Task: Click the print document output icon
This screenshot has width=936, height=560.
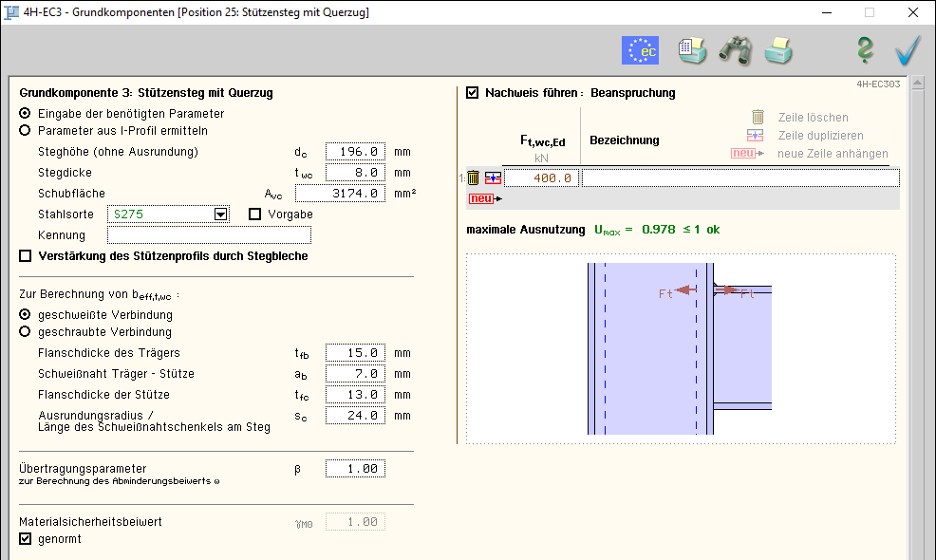Action: 692,50
